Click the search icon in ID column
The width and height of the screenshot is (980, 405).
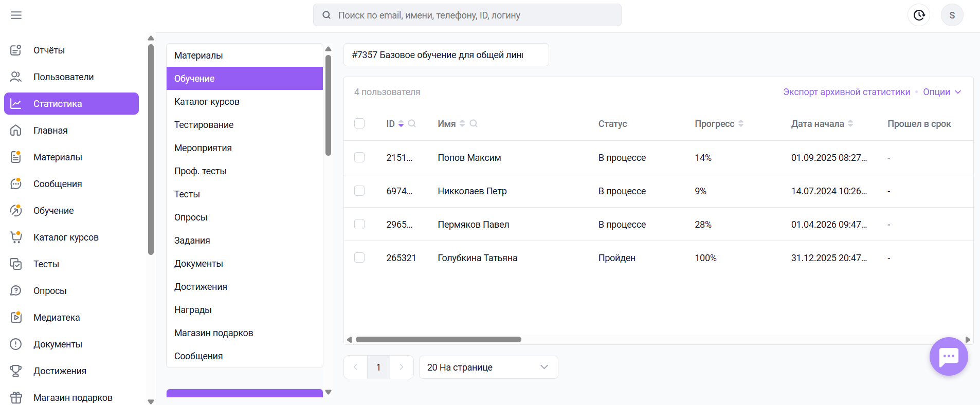point(412,123)
